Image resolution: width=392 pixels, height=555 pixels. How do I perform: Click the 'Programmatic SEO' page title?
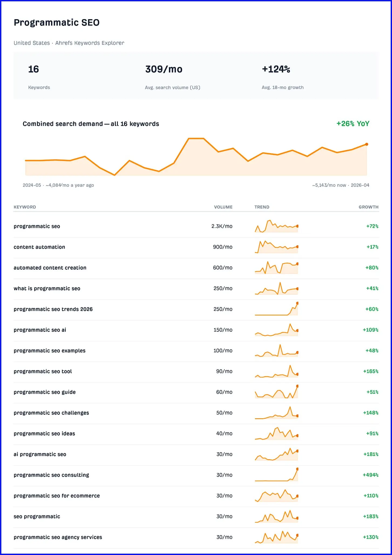click(x=57, y=23)
